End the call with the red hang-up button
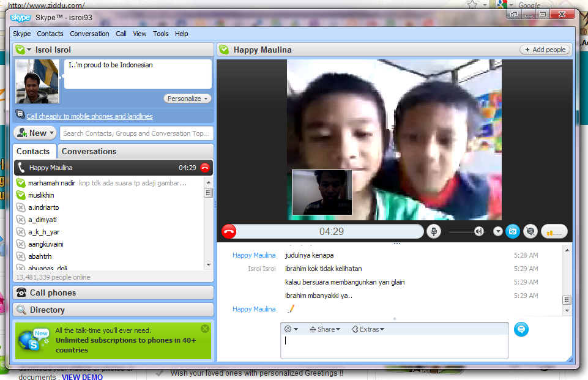The image size is (588, 380). (229, 231)
